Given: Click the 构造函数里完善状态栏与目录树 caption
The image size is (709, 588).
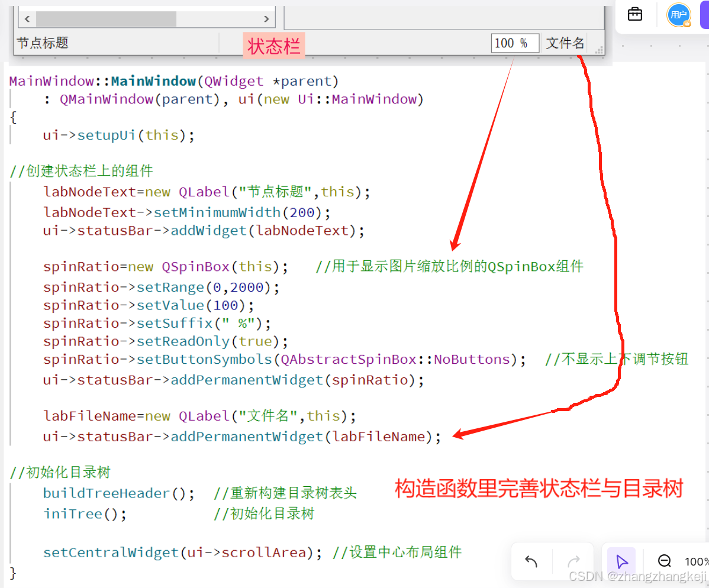Looking at the screenshot, I should [539, 489].
